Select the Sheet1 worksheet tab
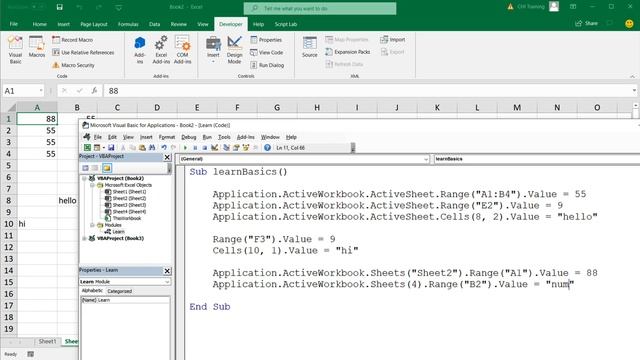This screenshot has height=360, width=640. point(47,341)
